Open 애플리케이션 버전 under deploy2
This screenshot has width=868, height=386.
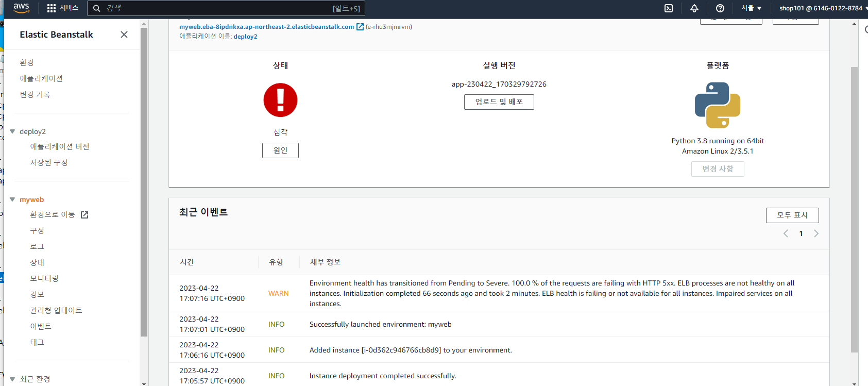coord(60,146)
